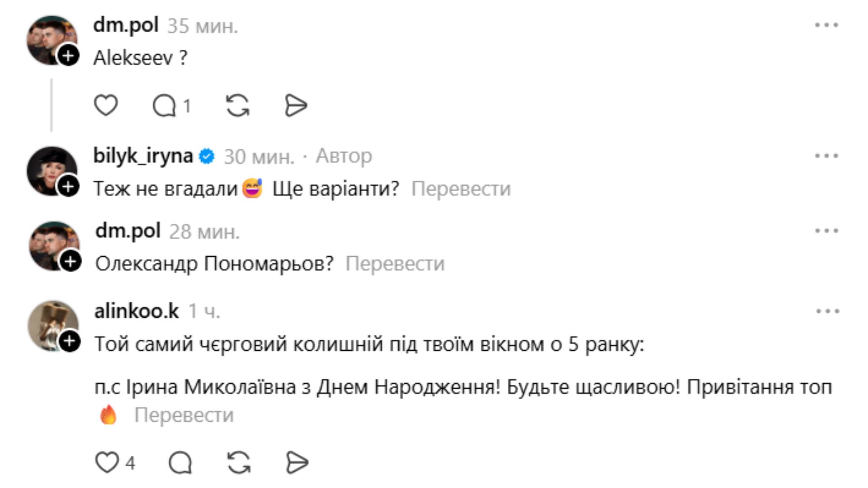The image size is (868, 488).
Task: Open more options for alinkoo.k's comment
Action: point(828,311)
